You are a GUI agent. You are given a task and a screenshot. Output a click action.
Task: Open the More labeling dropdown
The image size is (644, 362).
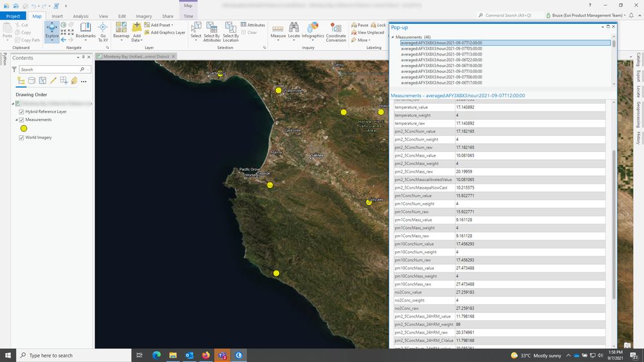click(x=363, y=40)
